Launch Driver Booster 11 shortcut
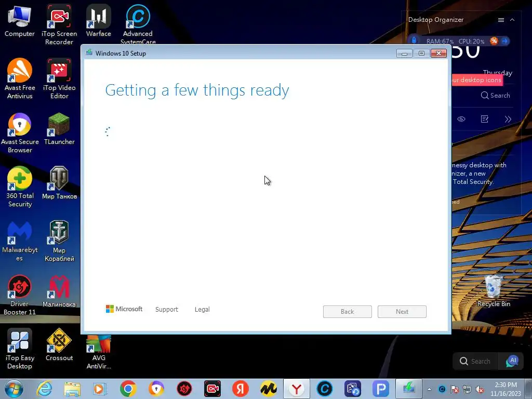Screen dimensions: 532x399 point(20,295)
